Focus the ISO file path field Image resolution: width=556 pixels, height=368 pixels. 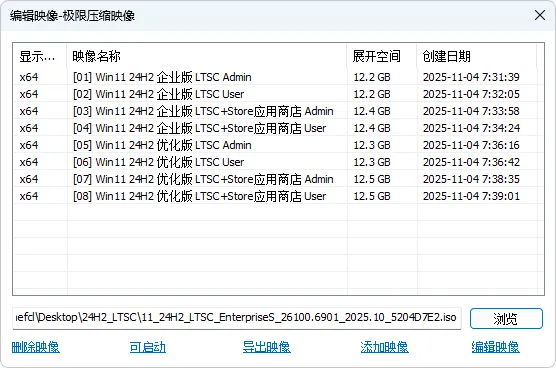point(237,318)
